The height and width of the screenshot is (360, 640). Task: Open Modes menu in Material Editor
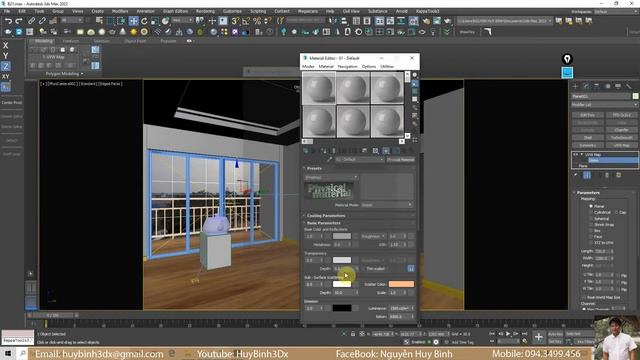coord(308,67)
